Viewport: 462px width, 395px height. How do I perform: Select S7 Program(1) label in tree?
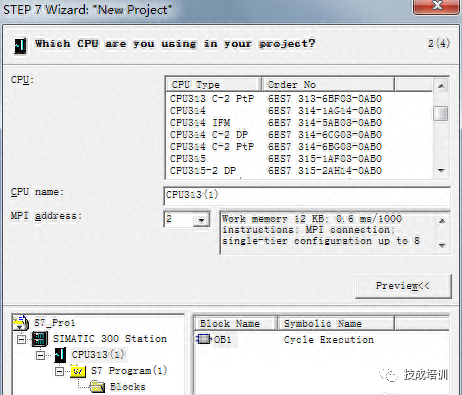[129, 371]
